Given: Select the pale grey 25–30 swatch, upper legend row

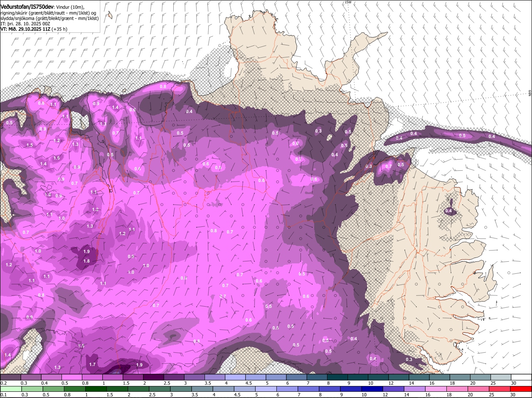Looking at the screenshot, I should [x=501, y=377].
